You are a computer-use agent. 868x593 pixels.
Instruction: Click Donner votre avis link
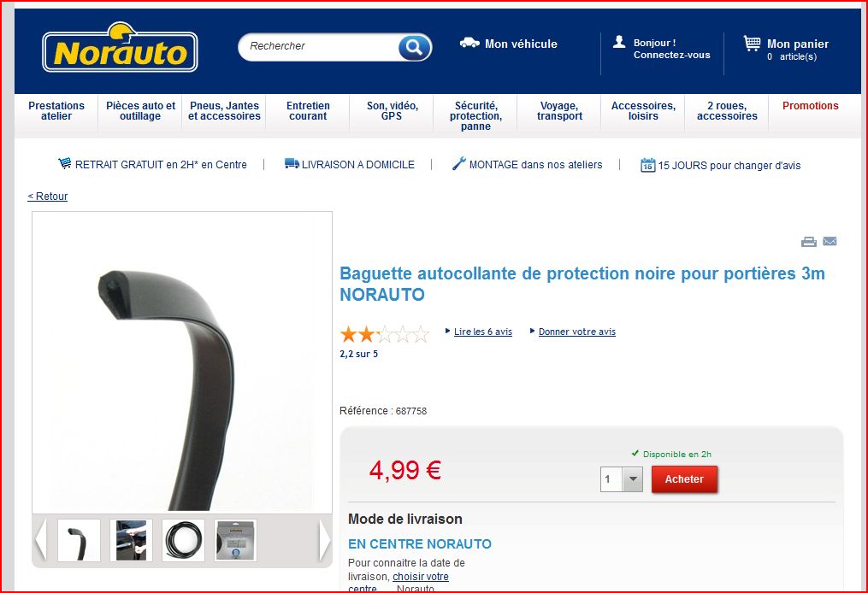pyautogui.click(x=577, y=332)
